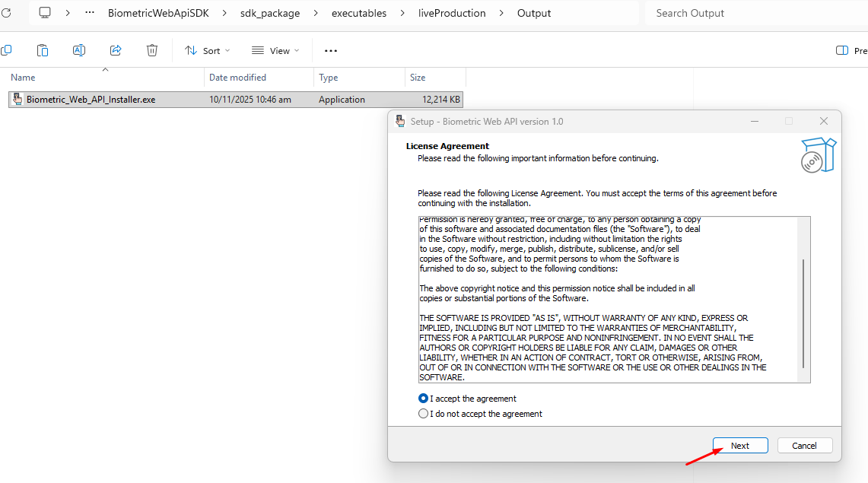The height and width of the screenshot is (483, 868).
Task: Click the Search Output field
Action: [756, 13]
